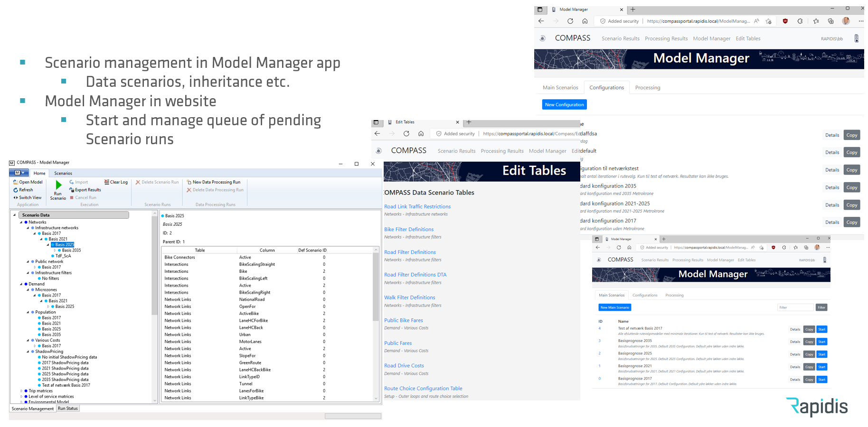Image resolution: width=868 pixels, height=427 pixels.
Task: Click the Filter text field in Main Scenarios
Action: (x=795, y=307)
